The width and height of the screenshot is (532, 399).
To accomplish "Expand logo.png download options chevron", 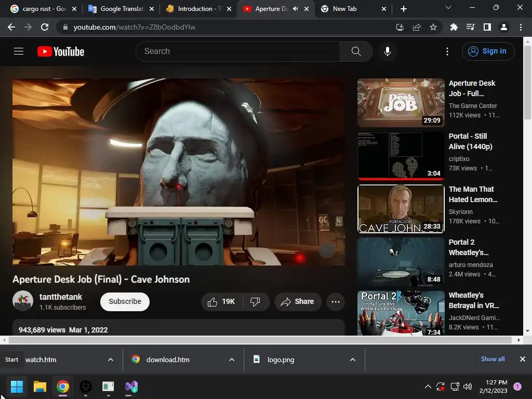I will pos(353,360).
